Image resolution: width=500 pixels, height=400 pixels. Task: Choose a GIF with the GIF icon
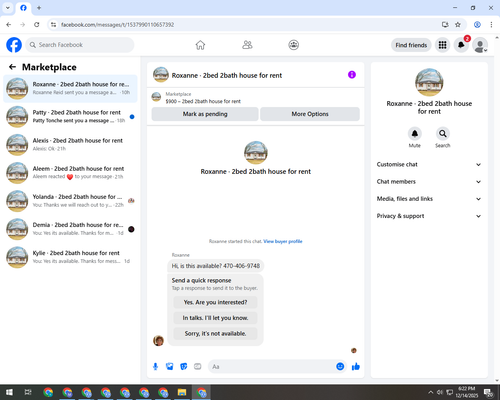click(198, 367)
